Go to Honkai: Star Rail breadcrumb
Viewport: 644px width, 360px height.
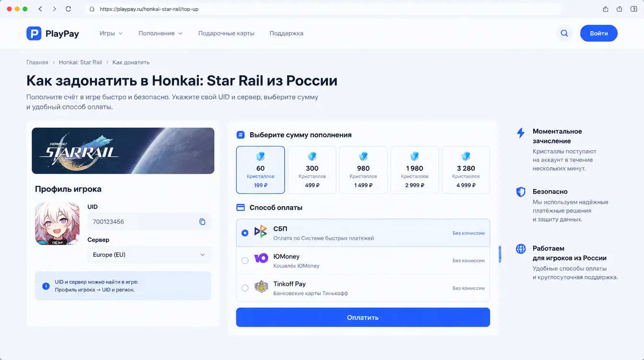(80, 62)
